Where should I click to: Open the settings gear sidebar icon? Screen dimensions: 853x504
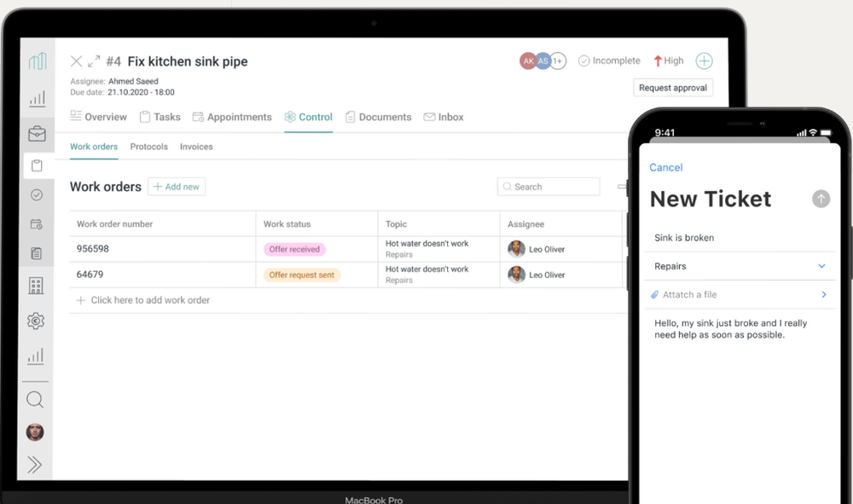pyautogui.click(x=36, y=321)
